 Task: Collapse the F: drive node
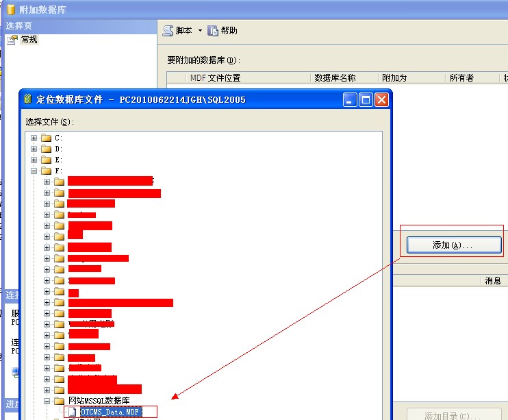34,171
